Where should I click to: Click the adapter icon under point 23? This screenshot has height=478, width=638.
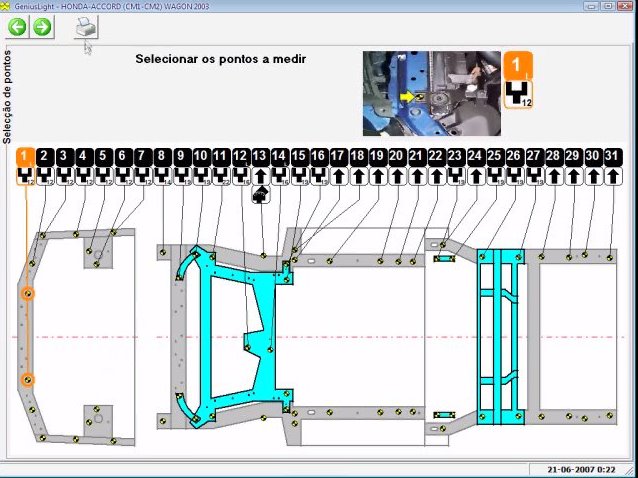[x=456, y=177]
